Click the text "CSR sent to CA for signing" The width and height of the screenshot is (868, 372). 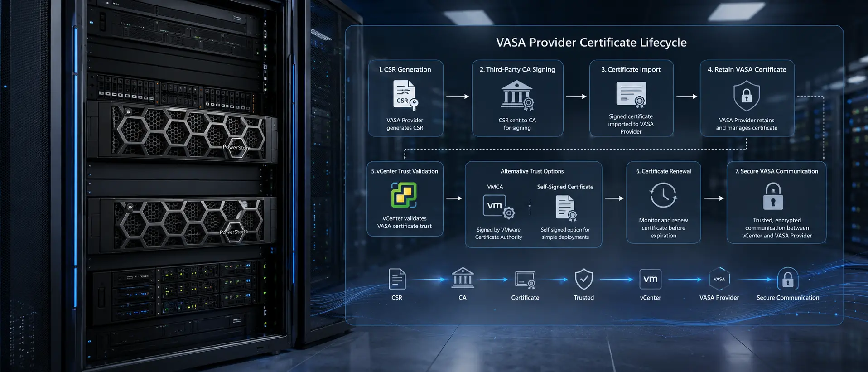(x=517, y=124)
